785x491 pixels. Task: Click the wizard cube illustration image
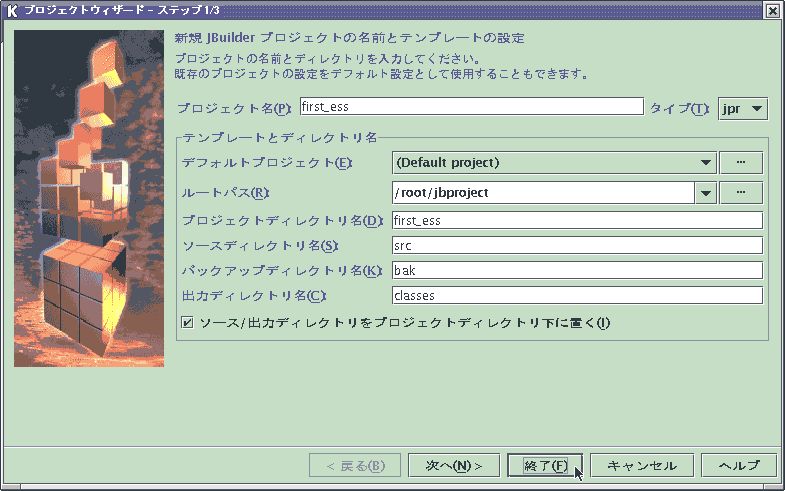(89, 199)
